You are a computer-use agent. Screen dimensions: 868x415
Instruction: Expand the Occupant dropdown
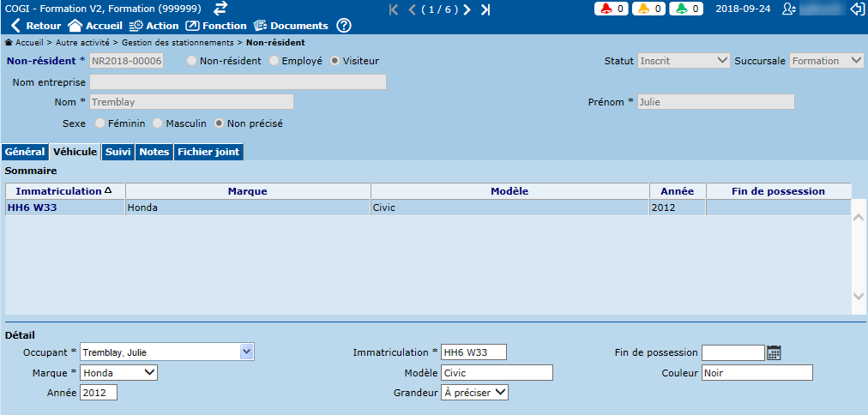(x=247, y=352)
